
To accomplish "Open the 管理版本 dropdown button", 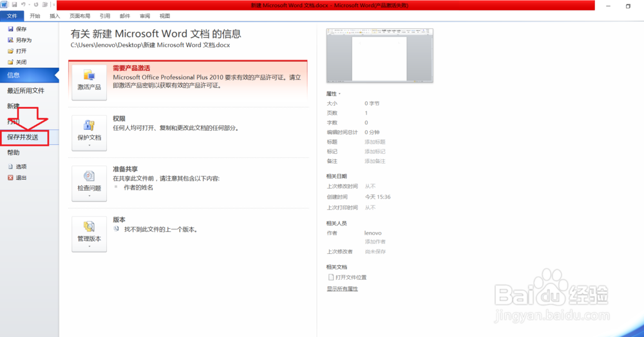I will click(x=89, y=234).
